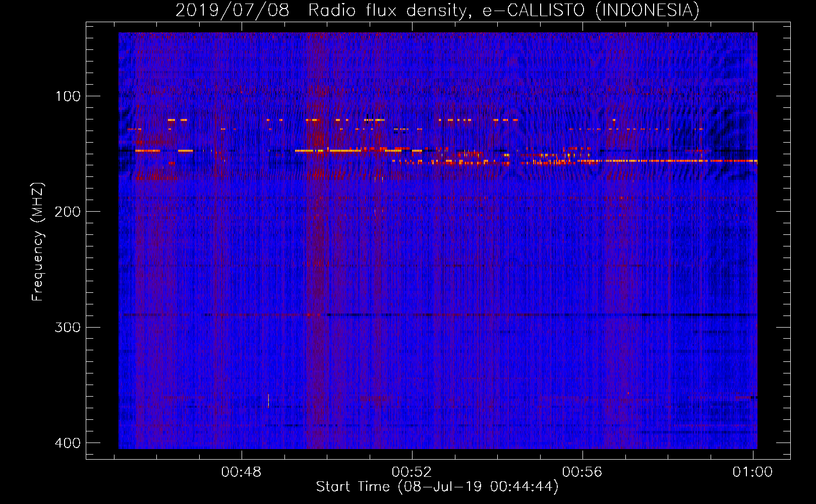Image resolution: width=816 pixels, height=504 pixels.
Task: Click the '100' frequency tick label
Action: pyautogui.click(x=68, y=96)
